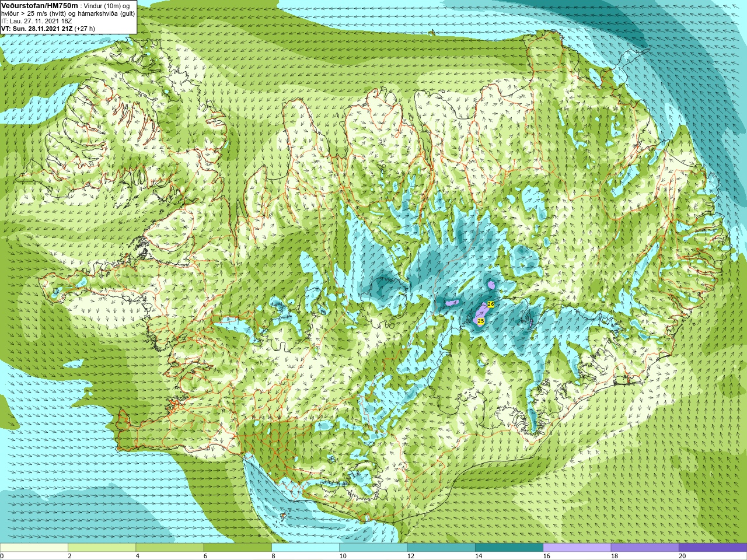Pick the turquoise 10–12 m/s color swatch
Screen dimensions: 747x560
tap(373, 548)
